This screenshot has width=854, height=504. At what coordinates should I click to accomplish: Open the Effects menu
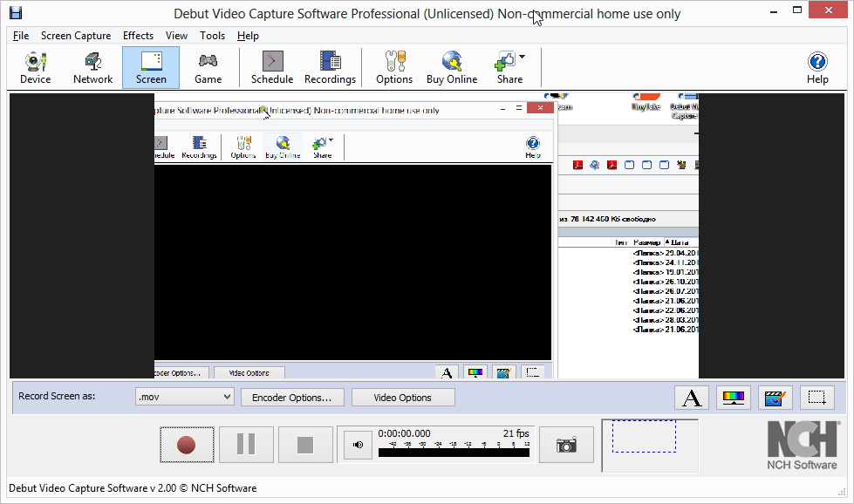tap(138, 36)
